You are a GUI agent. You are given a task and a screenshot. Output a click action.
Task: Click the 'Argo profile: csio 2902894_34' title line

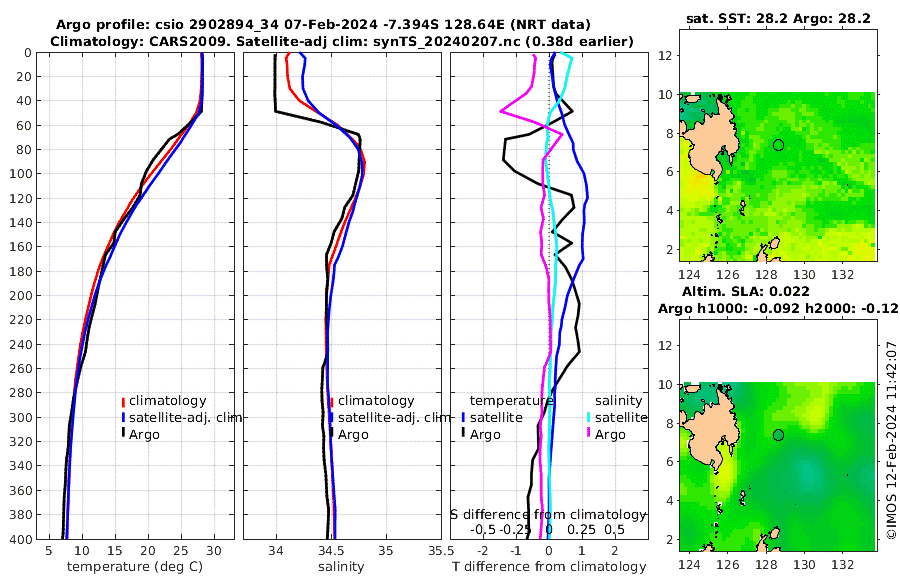(323, 25)
